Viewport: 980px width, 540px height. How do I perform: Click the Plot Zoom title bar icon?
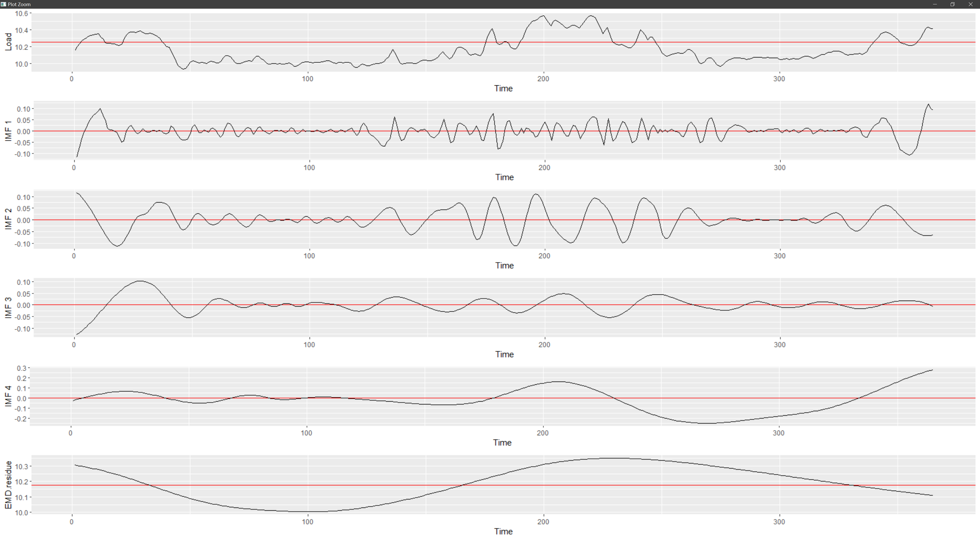3,4
